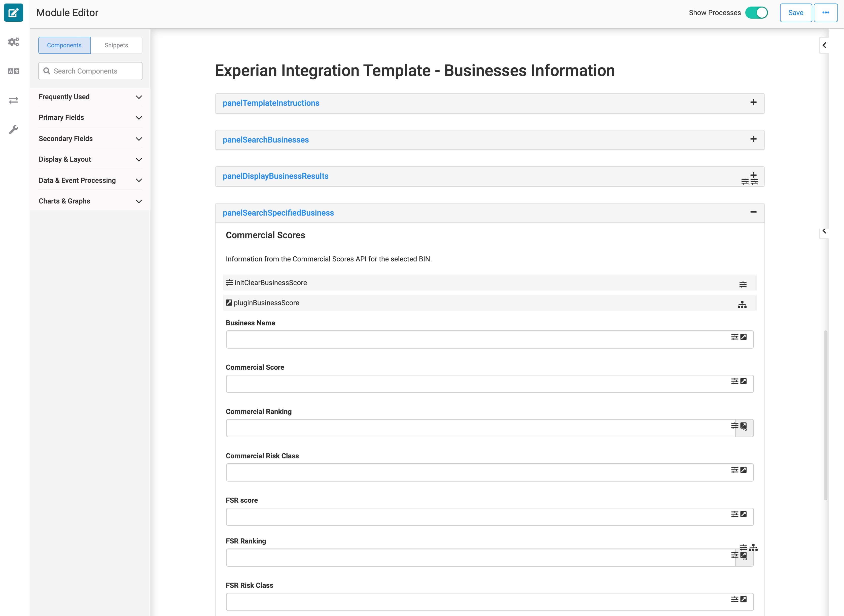
Task: Click the Commercial Scores heading
Action: click(x=265, y=235)
